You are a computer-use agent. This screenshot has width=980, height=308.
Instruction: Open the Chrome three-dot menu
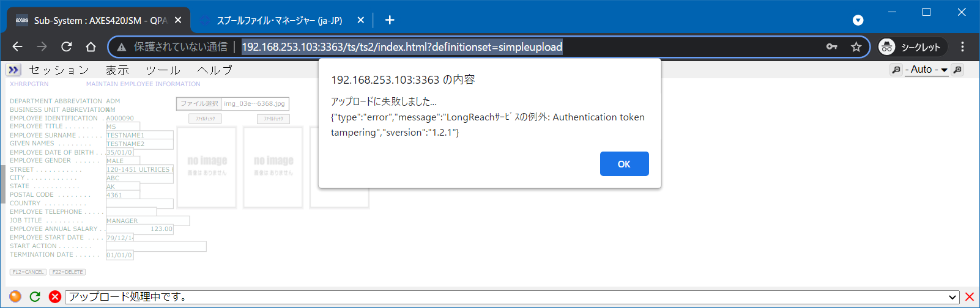pos(962,46)
